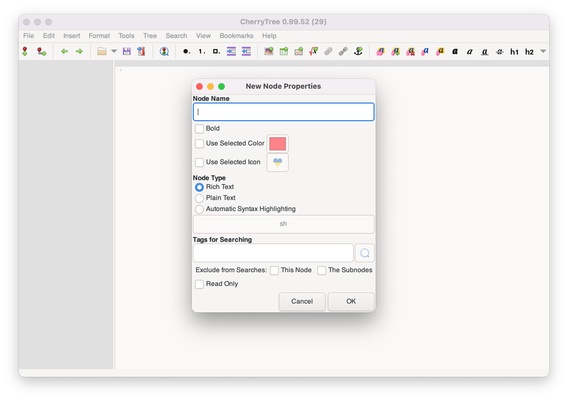
Task: Click the bold 'a' formatting icon
Action: pyautogui.click(x=455, y=51)
